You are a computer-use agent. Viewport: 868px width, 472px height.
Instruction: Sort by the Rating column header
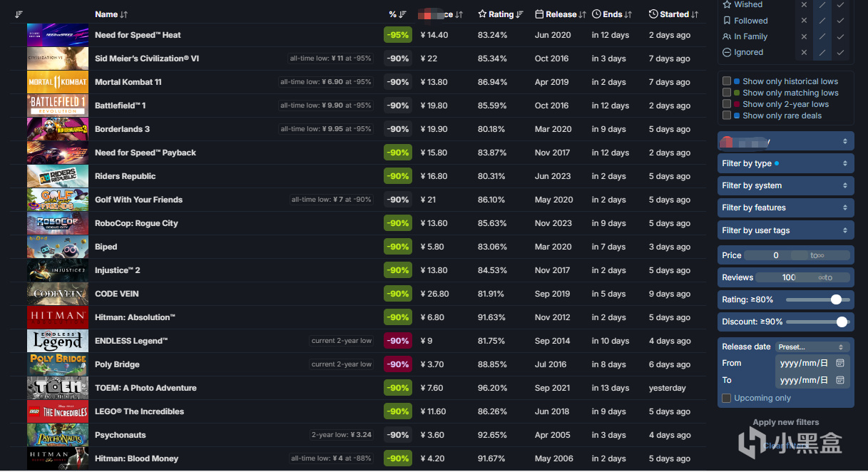[x=501, y=14]
